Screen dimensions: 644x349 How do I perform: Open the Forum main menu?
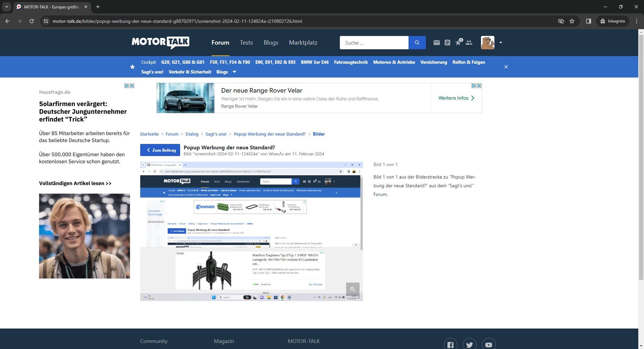220,43
